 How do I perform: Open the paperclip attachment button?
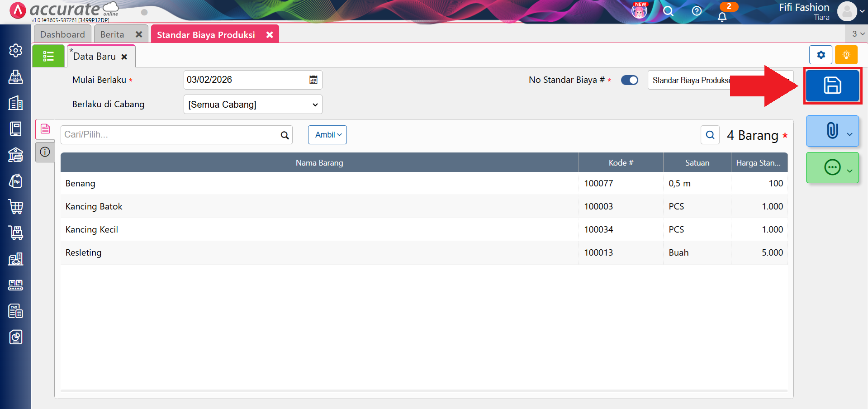click(832, 131)
